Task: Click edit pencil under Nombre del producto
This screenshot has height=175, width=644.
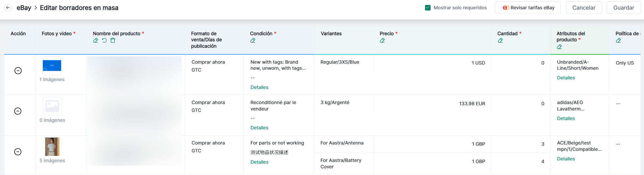Action: 95,40
